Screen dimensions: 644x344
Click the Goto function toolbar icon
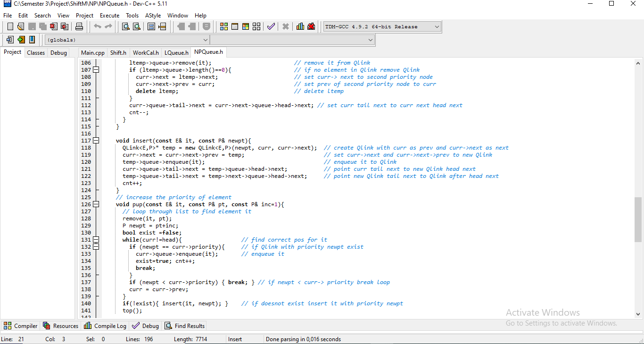coord(151,26)
